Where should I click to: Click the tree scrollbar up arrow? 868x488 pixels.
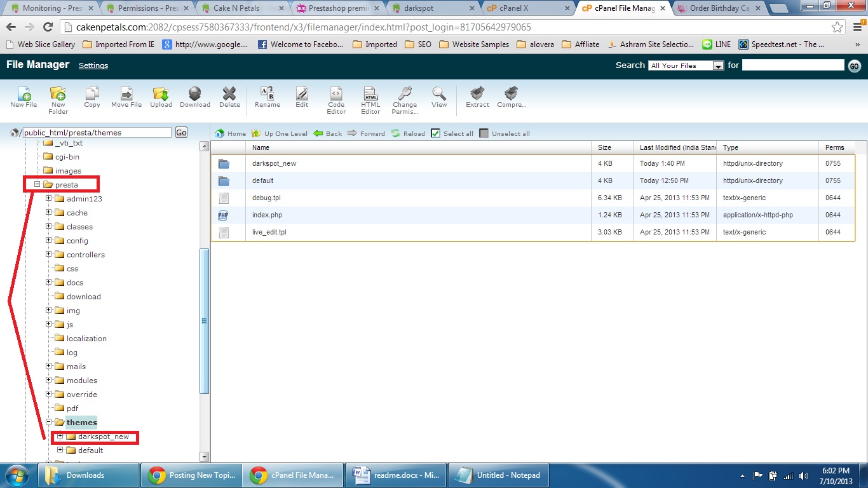[204, 146]
